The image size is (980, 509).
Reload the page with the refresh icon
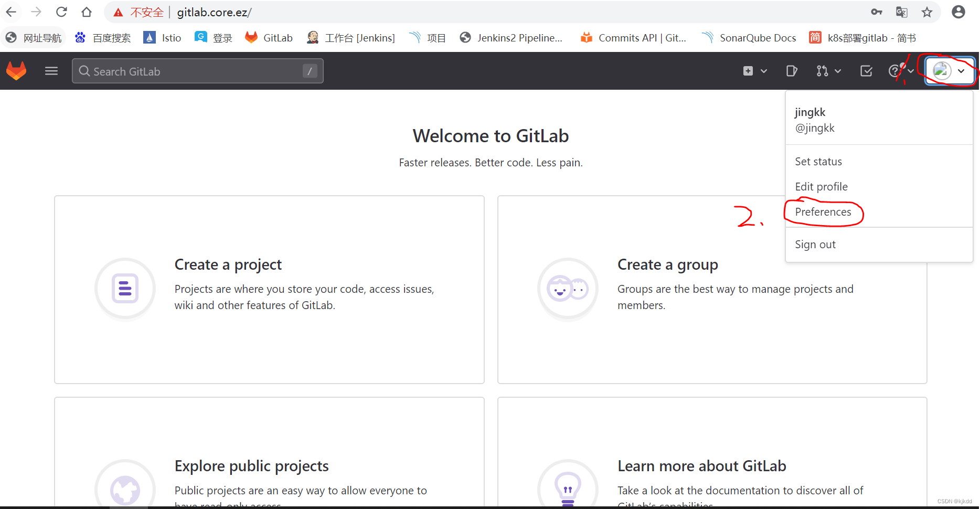click(61, 12)
